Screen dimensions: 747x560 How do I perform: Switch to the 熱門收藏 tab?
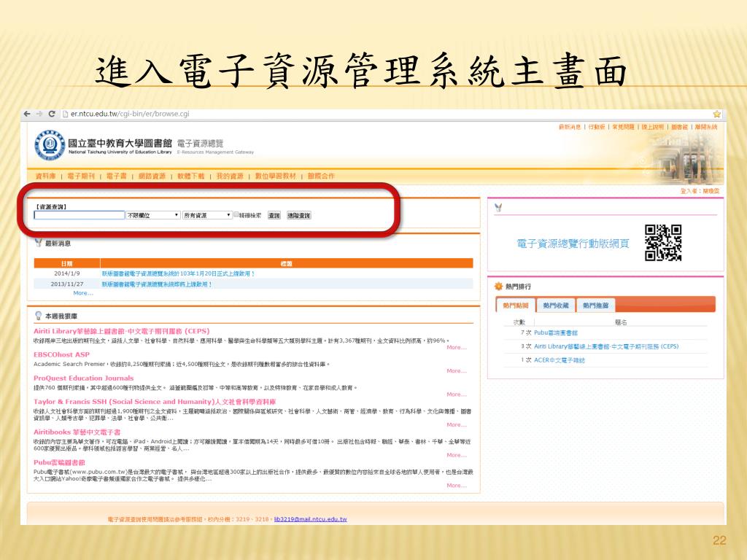click(x=555, y=306)
